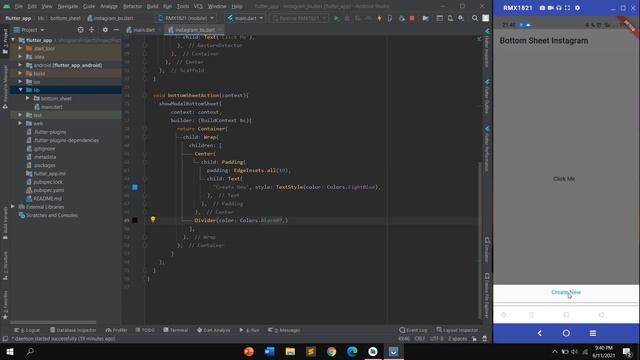Open the Project view type dropdown
The height and width of the screenshot is (360, 640).
(29, 30)
